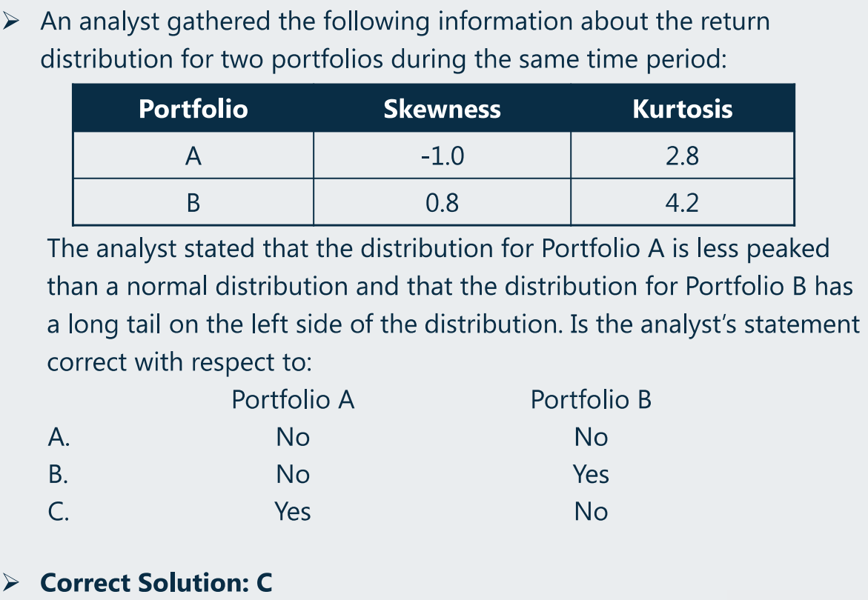
Task: Click the 'Portfolio B' answer column heading
Action: (x=592, y=399)
